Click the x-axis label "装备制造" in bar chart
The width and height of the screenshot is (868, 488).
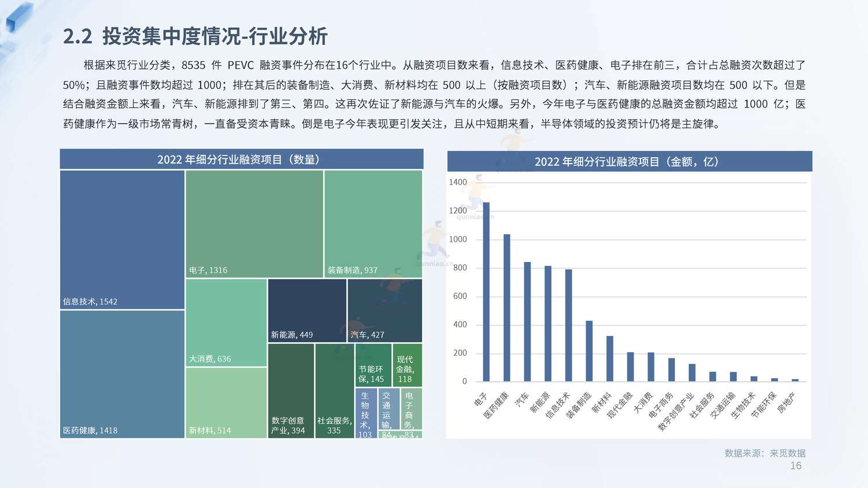579,405
